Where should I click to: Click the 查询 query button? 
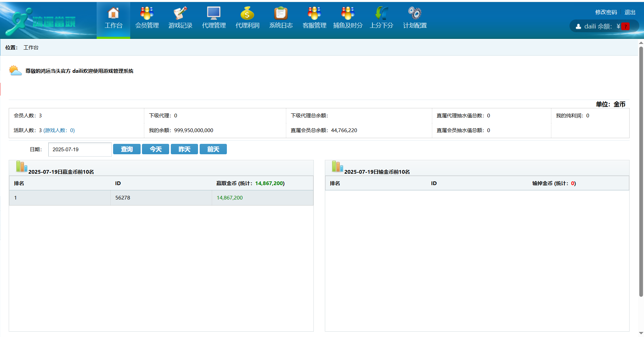click(127, 149)
